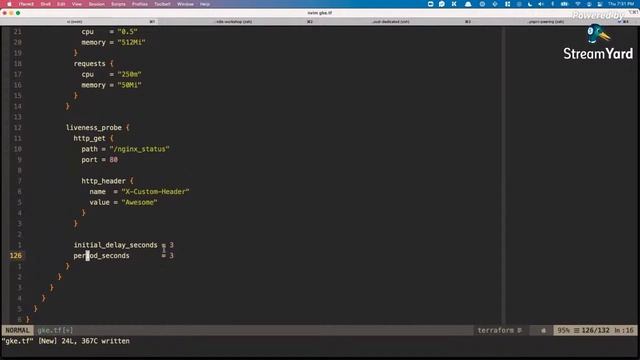
Task: Click the cpu = "0.5" line
Action: [109, 31]
